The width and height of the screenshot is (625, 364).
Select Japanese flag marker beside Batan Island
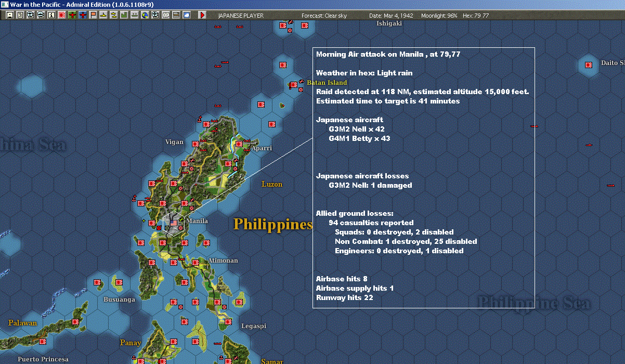click(x=293, y=84)
